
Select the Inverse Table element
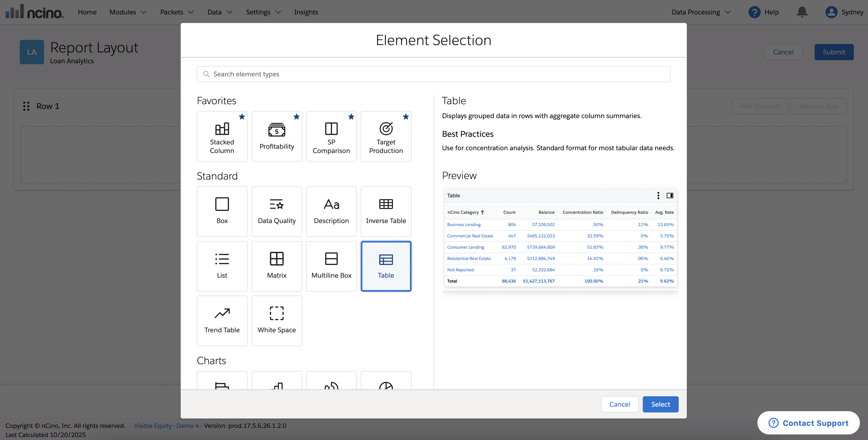[385, 211]
